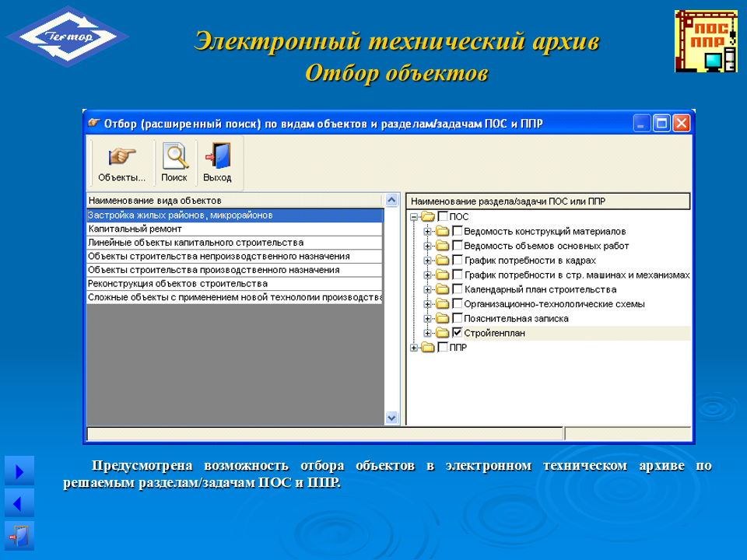Collapse the ПОС tree node
Viewport: 747px width, 560px height.
pyautogui.click(x=413, y=217)
